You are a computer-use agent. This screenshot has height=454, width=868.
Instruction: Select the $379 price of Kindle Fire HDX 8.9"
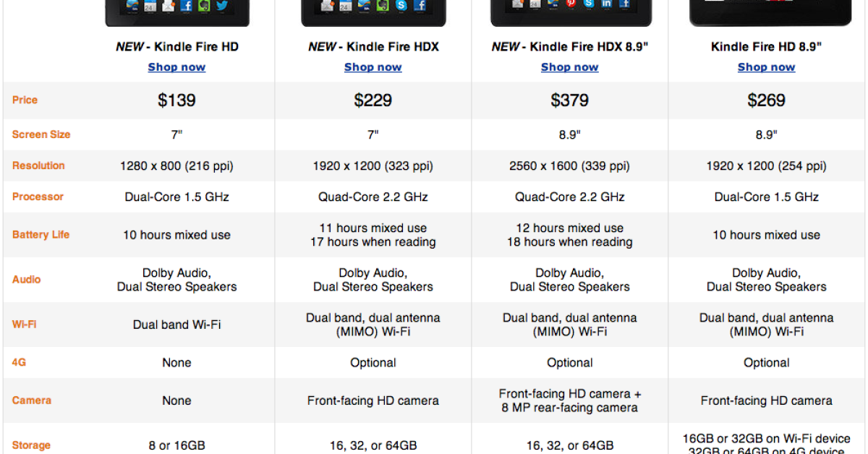pyautogui.click(x=569, y=100)
